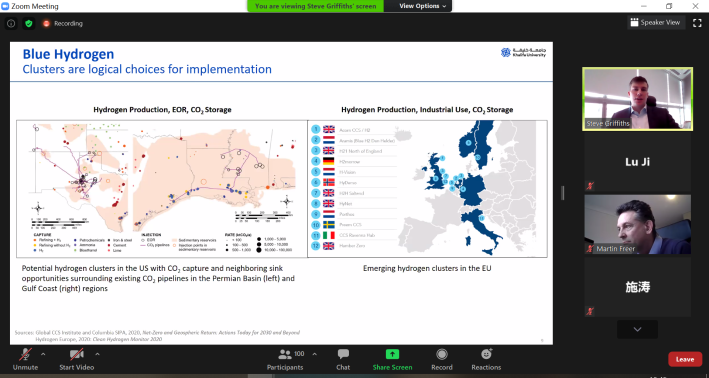Click the green encryption shield icon
This screenshot has height=378, width=709.
pos(29,24)
